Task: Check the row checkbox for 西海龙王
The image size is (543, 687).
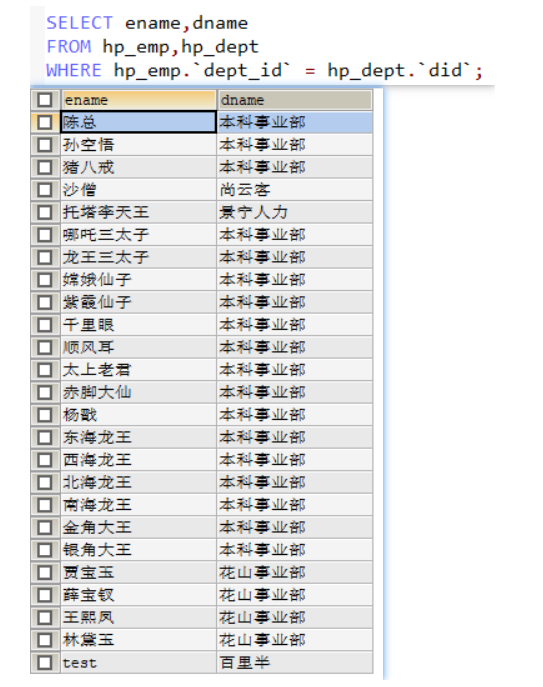Action: (45, 460)
